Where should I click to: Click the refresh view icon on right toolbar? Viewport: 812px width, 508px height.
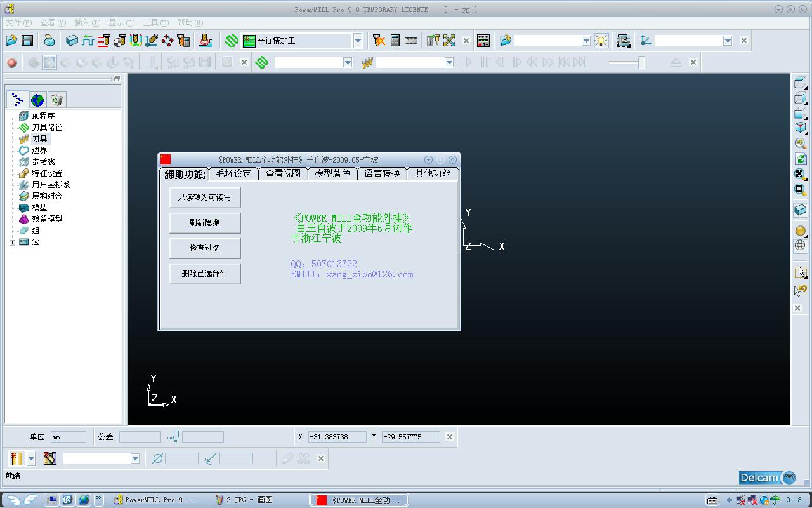tap(800, 159)
